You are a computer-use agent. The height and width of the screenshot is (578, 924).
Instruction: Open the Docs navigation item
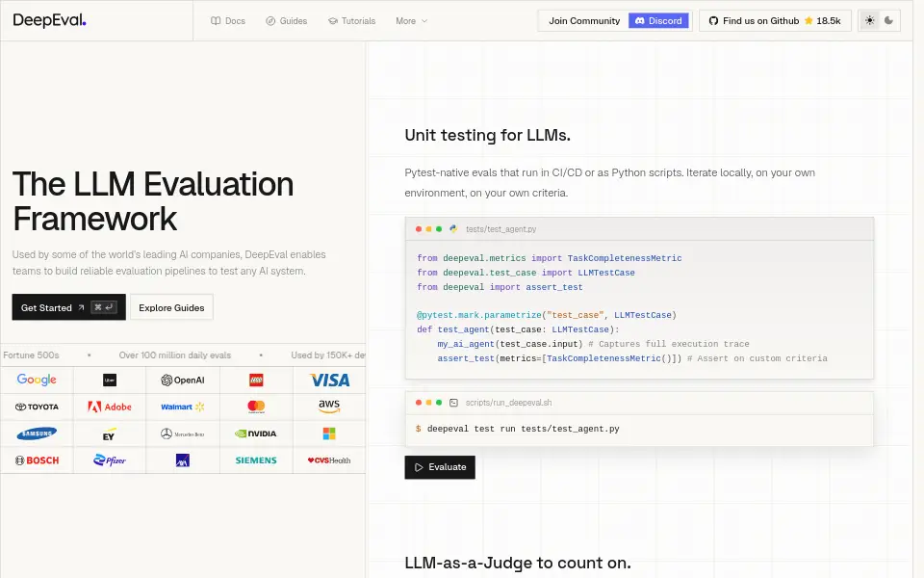[x=228, y=20]
